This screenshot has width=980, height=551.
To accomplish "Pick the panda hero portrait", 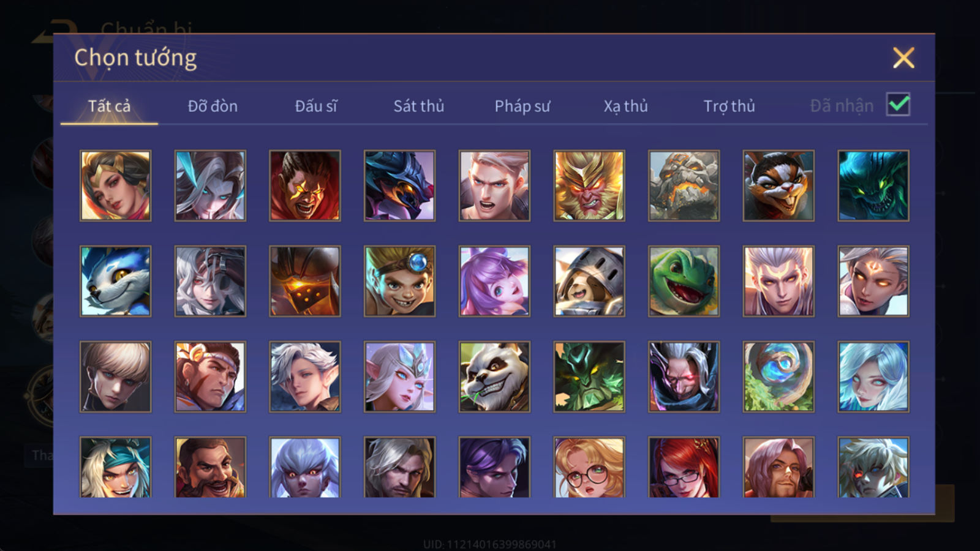I will [494, 377].
